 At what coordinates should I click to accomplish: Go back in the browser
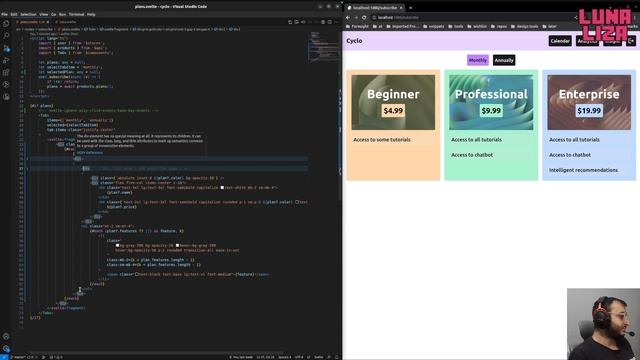tap(348, 18)
